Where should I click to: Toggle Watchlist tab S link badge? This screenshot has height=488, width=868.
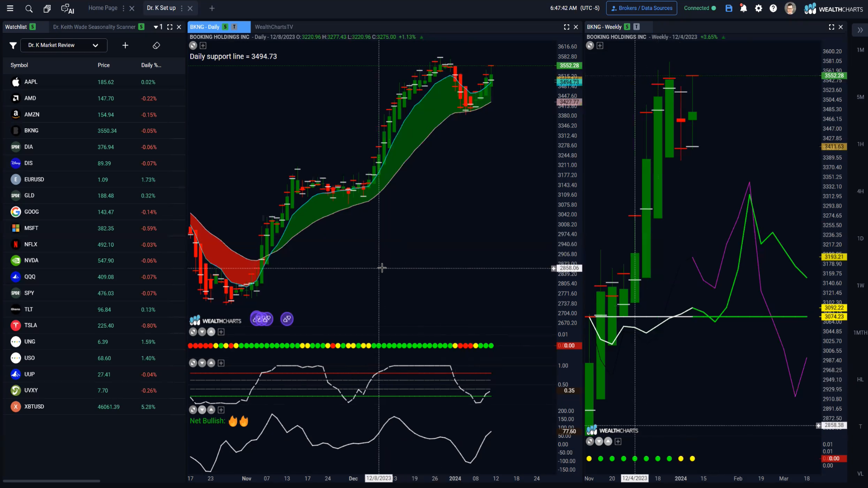(x=33, y=27)
